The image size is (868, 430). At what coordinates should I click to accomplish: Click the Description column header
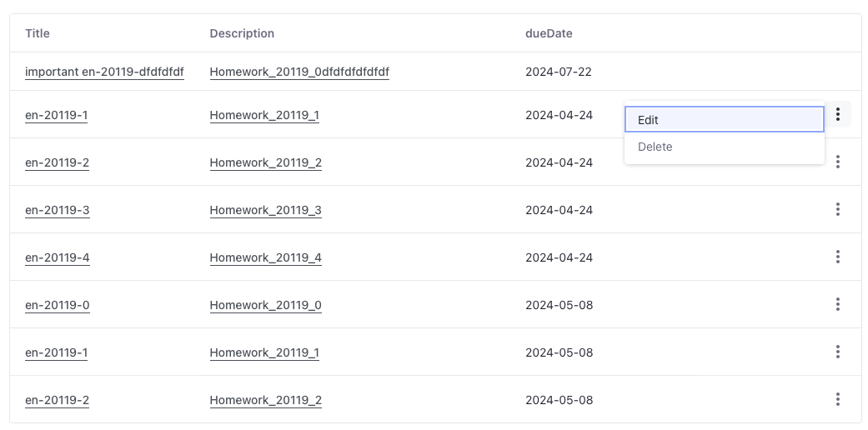[242, 33]
